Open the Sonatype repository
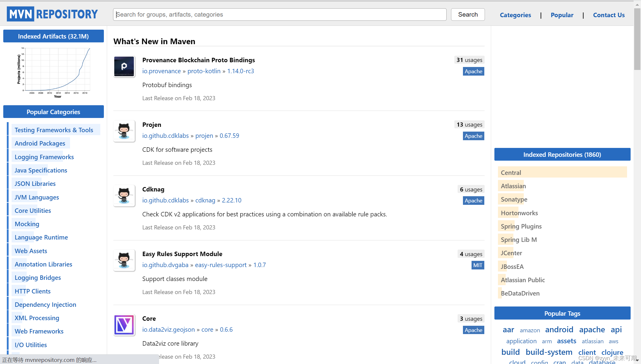Viewport: 641px width, 364px height. point(514,199)
